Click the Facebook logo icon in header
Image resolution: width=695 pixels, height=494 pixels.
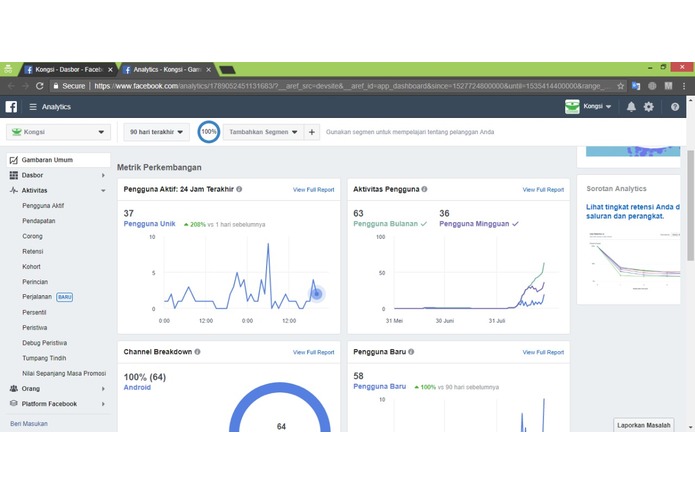11,107
